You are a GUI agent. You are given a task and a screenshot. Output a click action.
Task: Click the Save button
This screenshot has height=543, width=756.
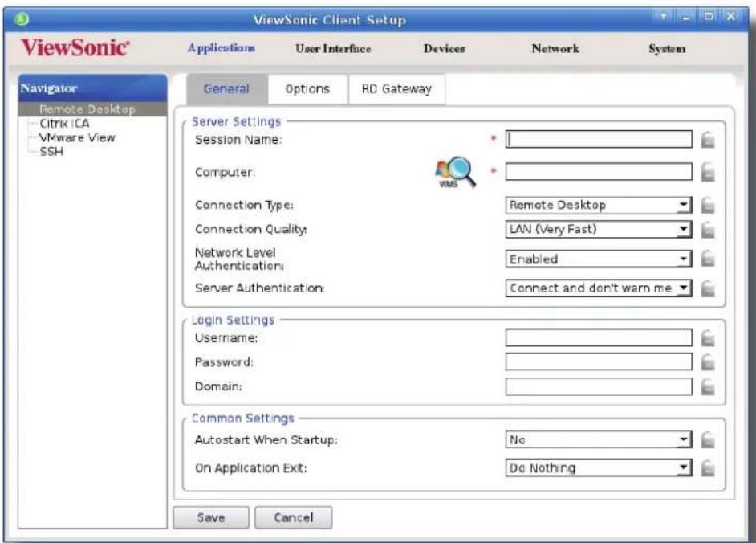coord(211,517)
